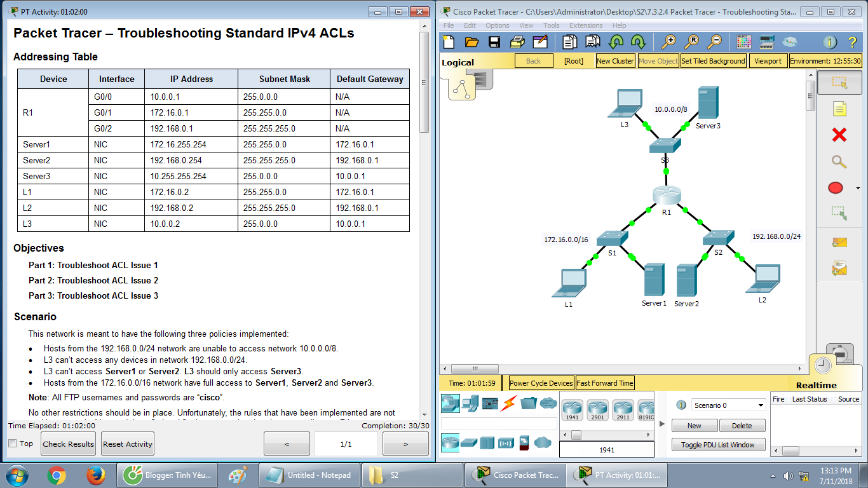Choose the red X Delete tool
868x488 pixels.
coord(839,135)
